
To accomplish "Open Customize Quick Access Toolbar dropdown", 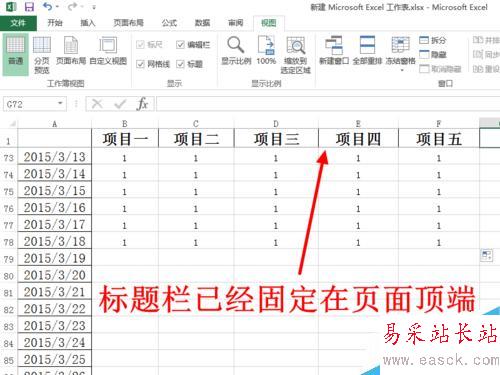I will [x=94, y=7].
